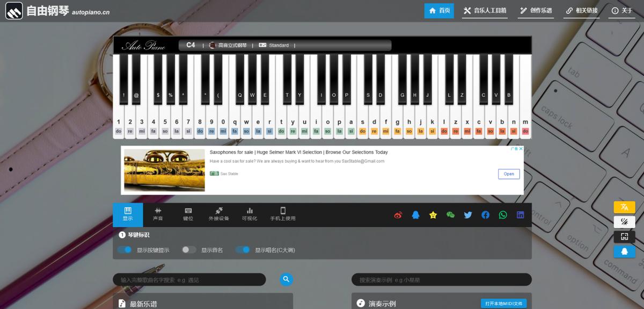Click the white floating widget with slashed icon
644x309 pixels.
click(x=624, y=221)
